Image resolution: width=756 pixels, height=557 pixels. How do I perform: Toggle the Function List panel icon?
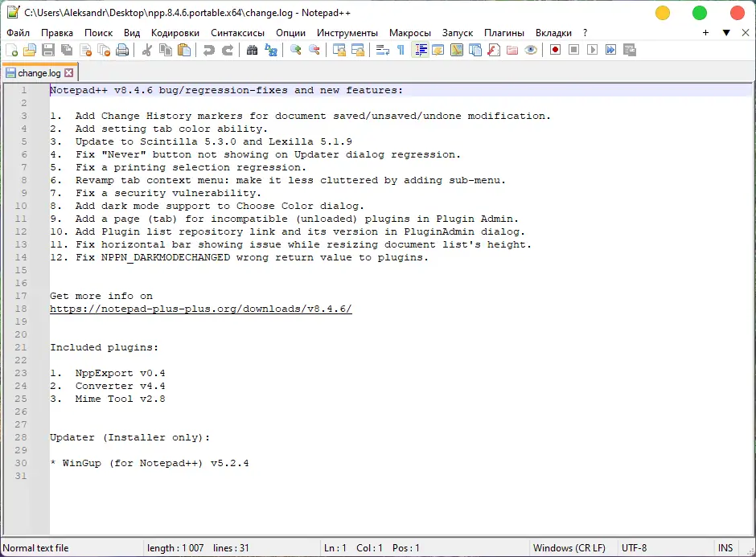(494, 50)
